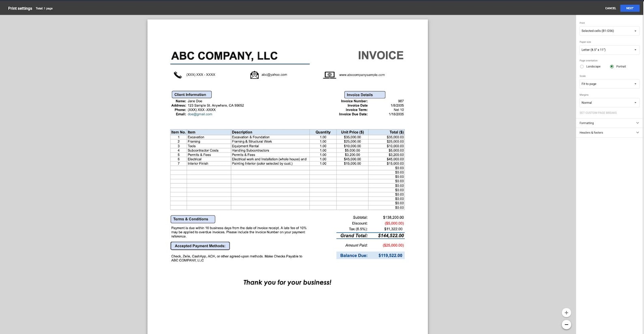This screenshot has height=334, width=644.
Task: Click the zoom in plus button
Action: [567, 312]
